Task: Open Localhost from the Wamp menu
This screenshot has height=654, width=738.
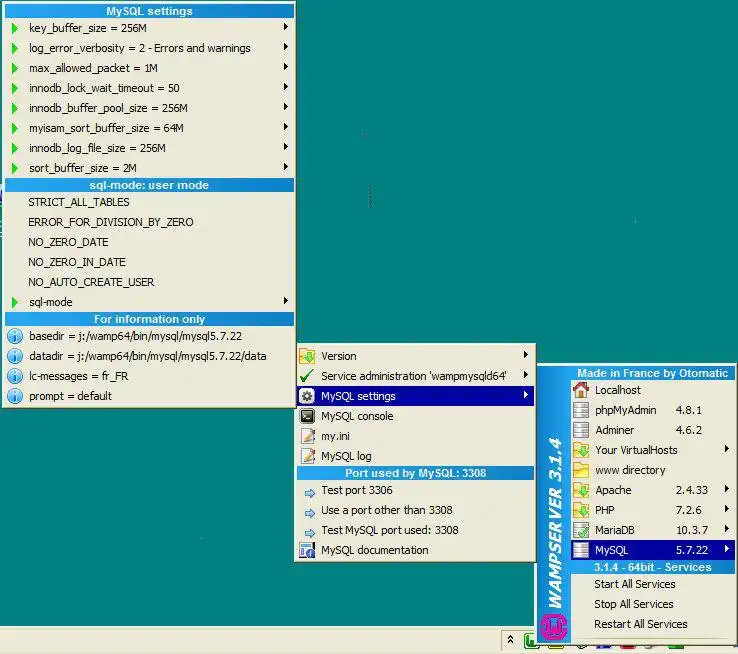Action: click(x=652, y=390)
